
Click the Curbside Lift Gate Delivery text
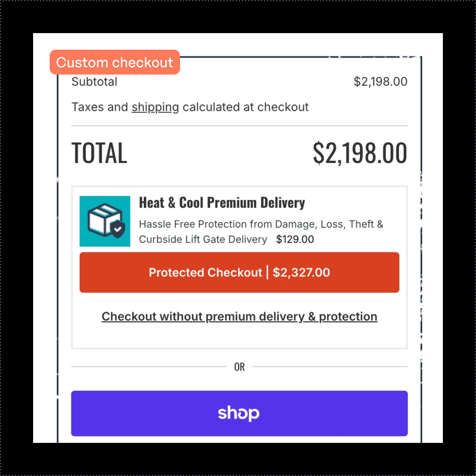pos(203,240)
